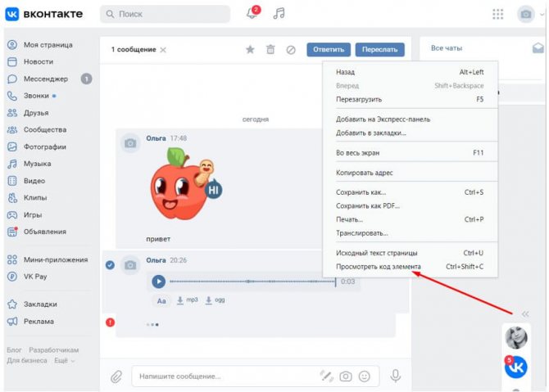Choose Сохранить как PDF…
Screen dimensions: 549x392
point(410,206)
